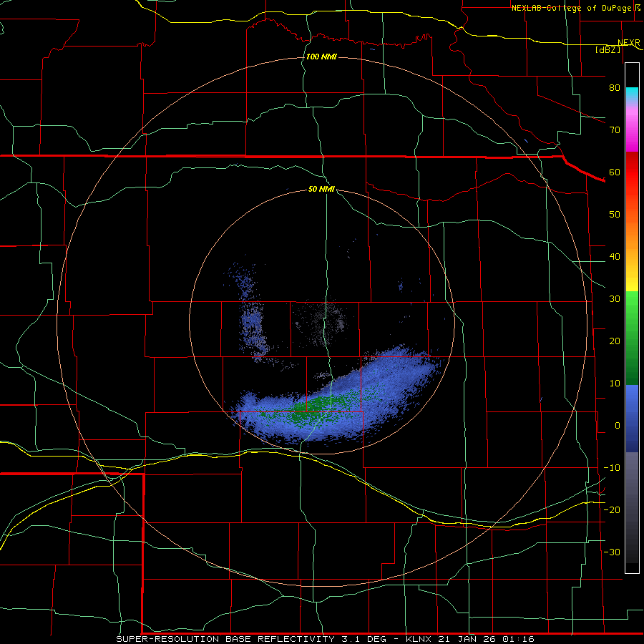Image resolution: width=644 pixels, height=644 pixels.
Task: Click the 50 value on the dBZ scale
Action: [x=615, y=215]
